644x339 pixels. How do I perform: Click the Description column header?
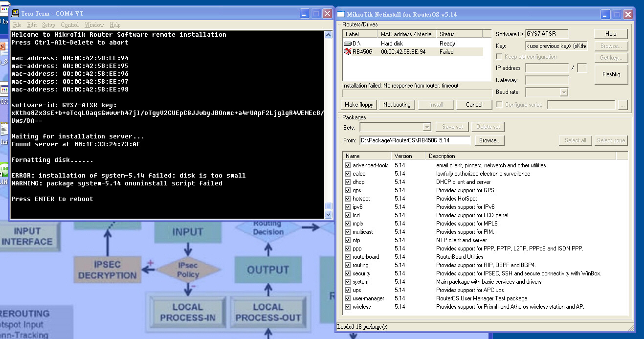coord(521,156)
